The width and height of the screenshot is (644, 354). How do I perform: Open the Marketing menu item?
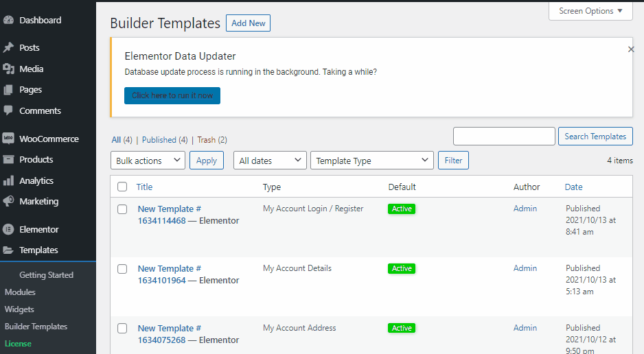[38, 202]
